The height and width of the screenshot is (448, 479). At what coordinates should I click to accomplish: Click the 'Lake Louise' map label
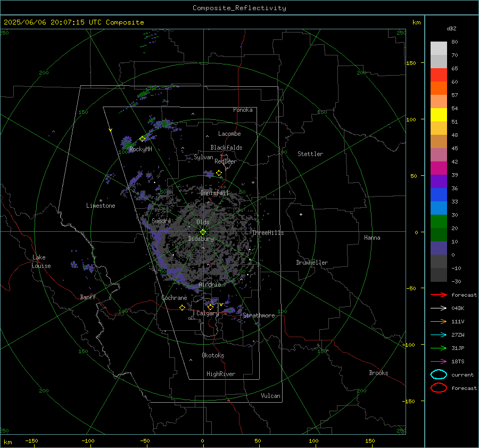tap(41, 262)
